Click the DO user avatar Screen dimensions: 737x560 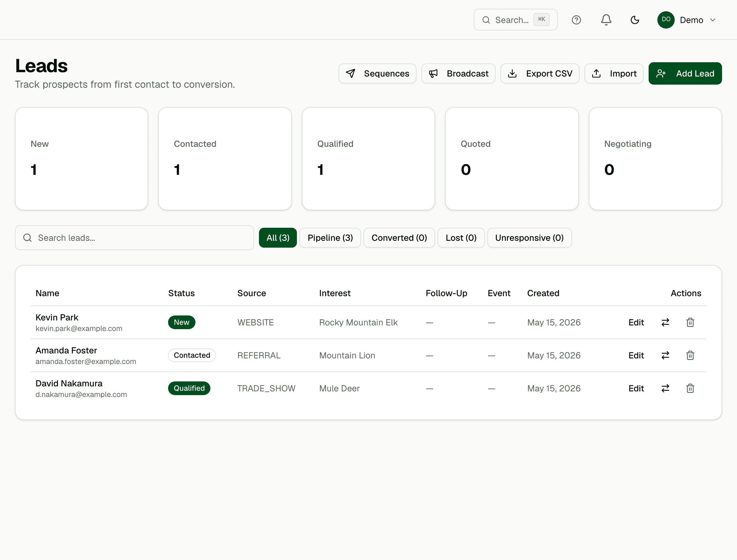pos(666,20)
